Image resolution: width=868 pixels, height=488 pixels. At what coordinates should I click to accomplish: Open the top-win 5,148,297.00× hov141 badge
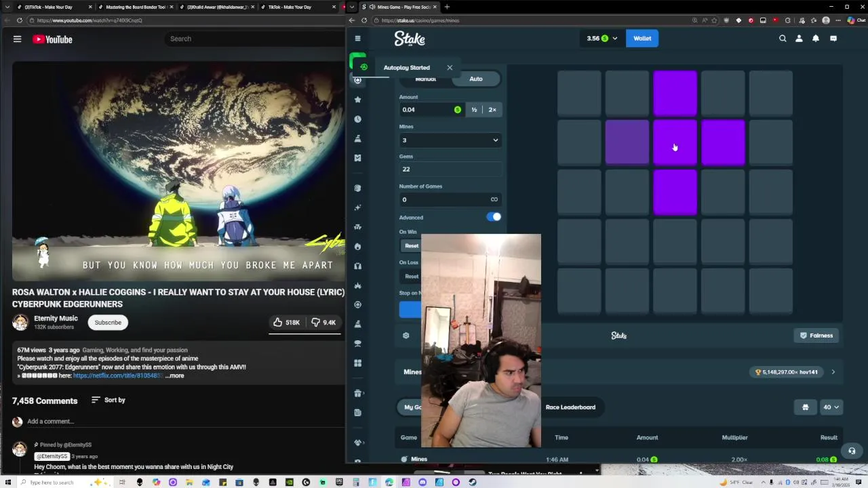coord(787,372)
